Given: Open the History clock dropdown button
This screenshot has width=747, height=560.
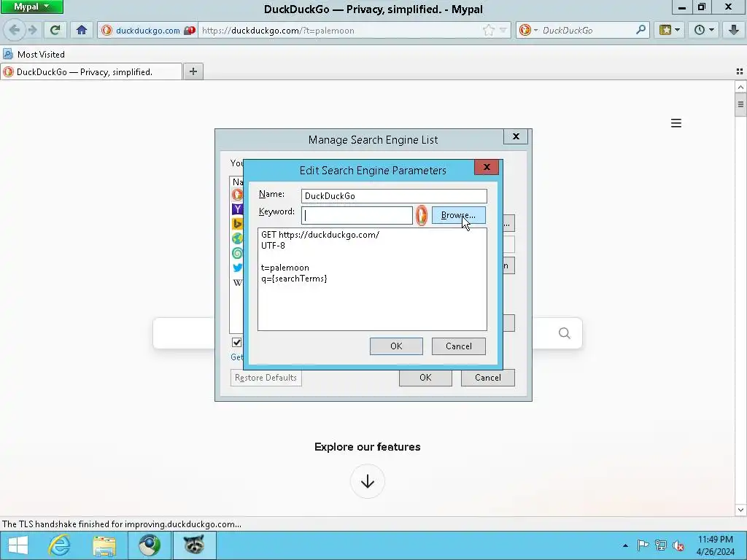Looking at the screenshot, I should (704, 30).
